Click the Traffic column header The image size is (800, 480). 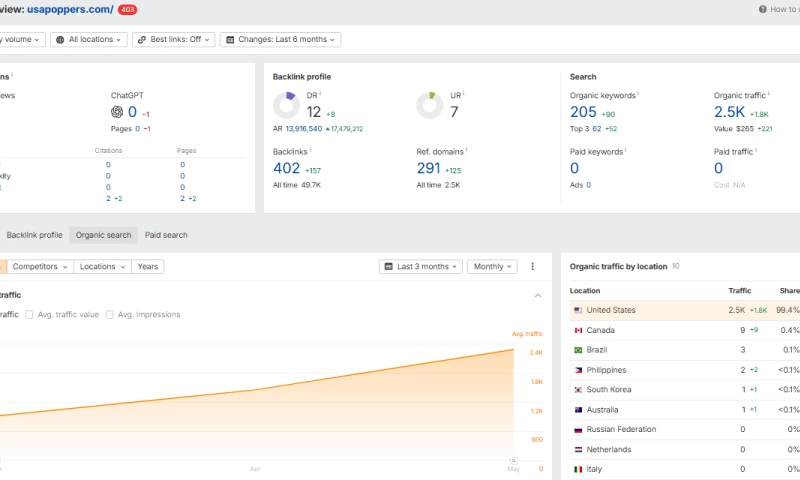coord(740,291)
